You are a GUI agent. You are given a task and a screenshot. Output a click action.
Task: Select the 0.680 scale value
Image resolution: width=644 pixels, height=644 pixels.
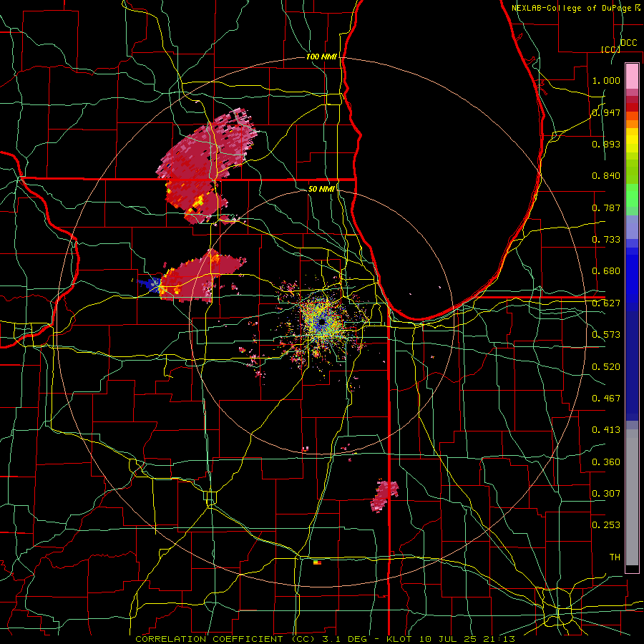click(x=606, y=271)
